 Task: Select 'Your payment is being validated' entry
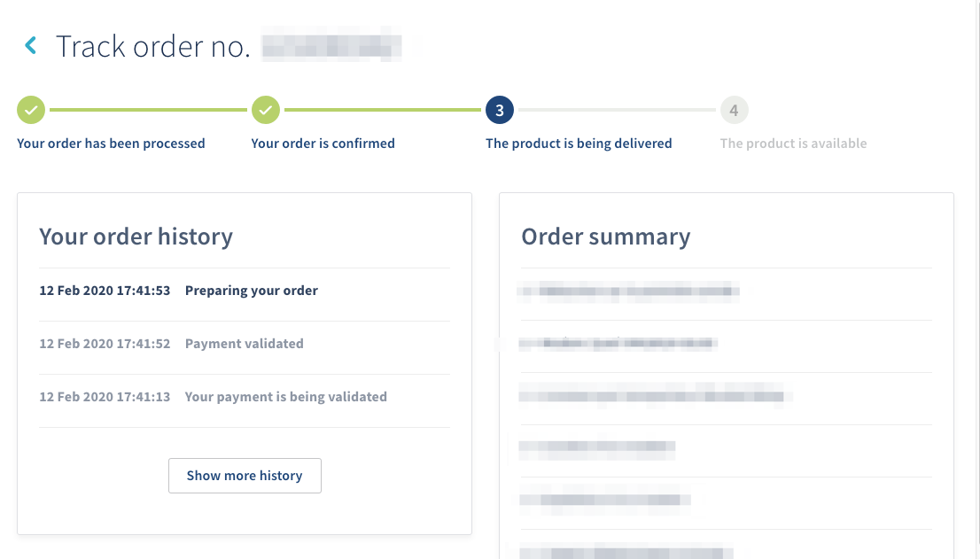pos(285,396)
